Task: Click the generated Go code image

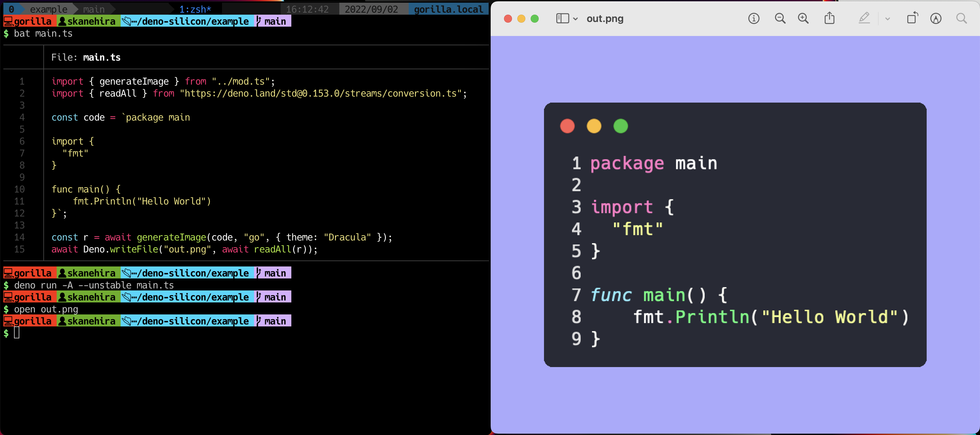Action: 735,234
